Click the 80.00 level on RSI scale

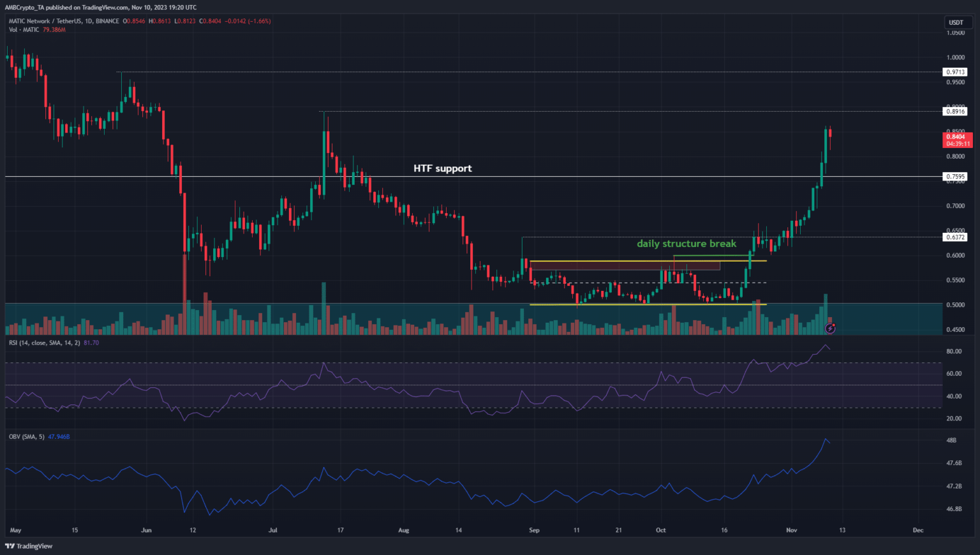(954, 352)
